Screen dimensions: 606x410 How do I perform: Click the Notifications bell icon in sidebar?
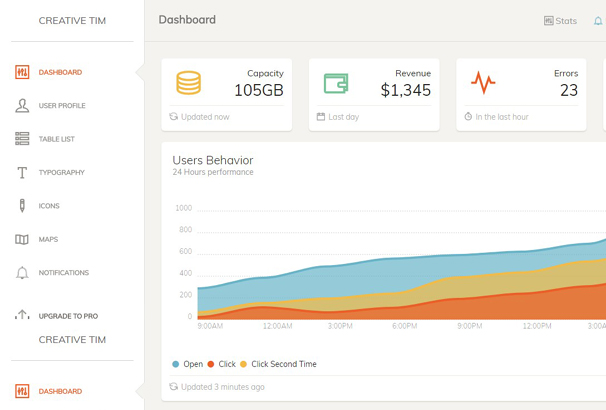click(x=22, y=272)
